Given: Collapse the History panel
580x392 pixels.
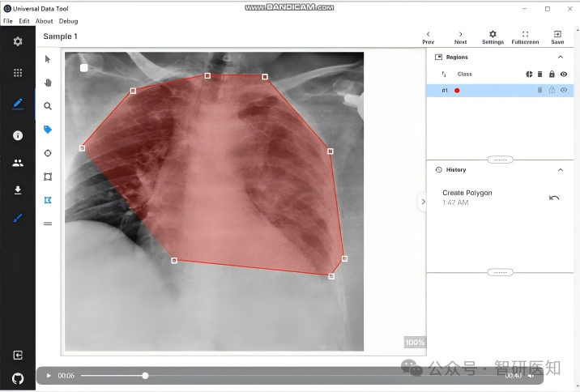Looking at the screenshot, I should tap(561, 170).
